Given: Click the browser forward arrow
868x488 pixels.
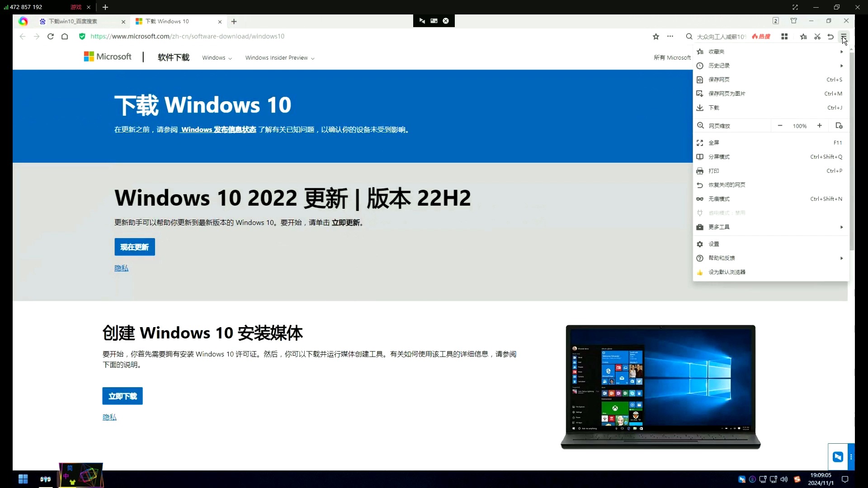Looking at the screenshot, I should coord(37,37).
